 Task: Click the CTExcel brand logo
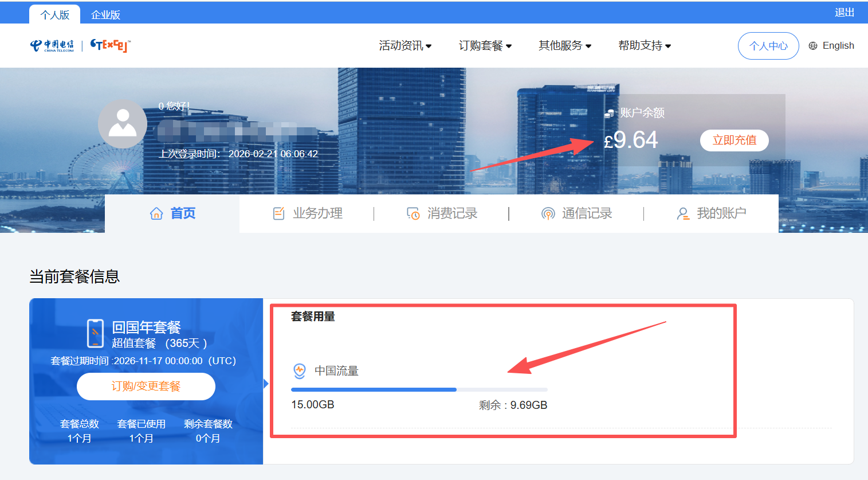coord(110,45)
